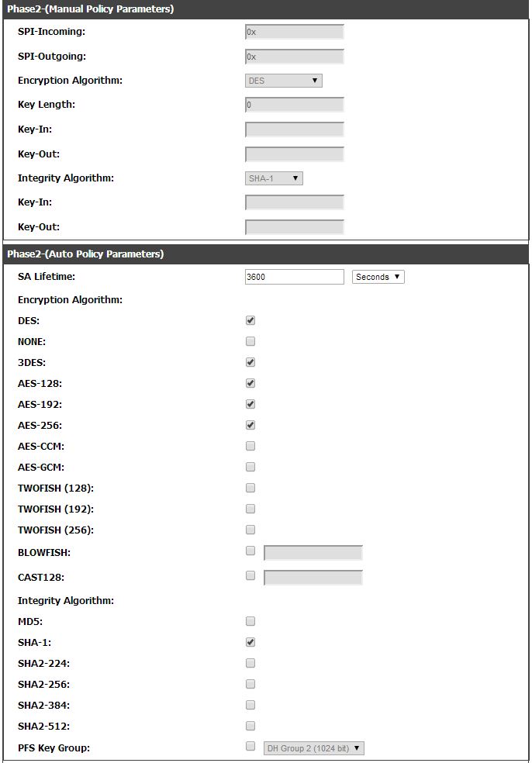The width and height of the screenshot is (532, 763).
Task: Enable MD5 integrity algorithm
Action: 250,621
